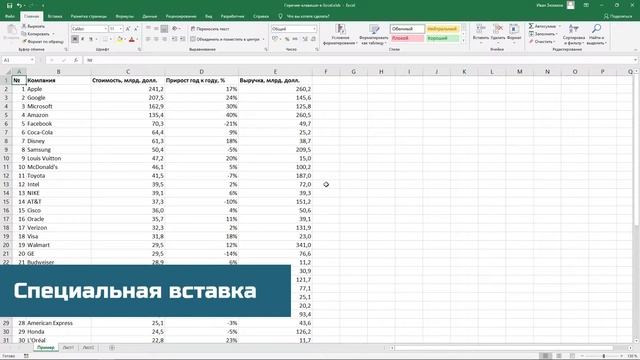Switch to the Вставка tab
Viewport: 640px width, 360px height.
click(x=55, y=16)
